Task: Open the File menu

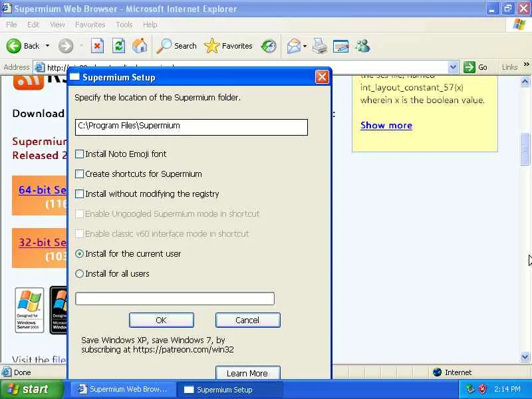Action: [x=11, y=25]
